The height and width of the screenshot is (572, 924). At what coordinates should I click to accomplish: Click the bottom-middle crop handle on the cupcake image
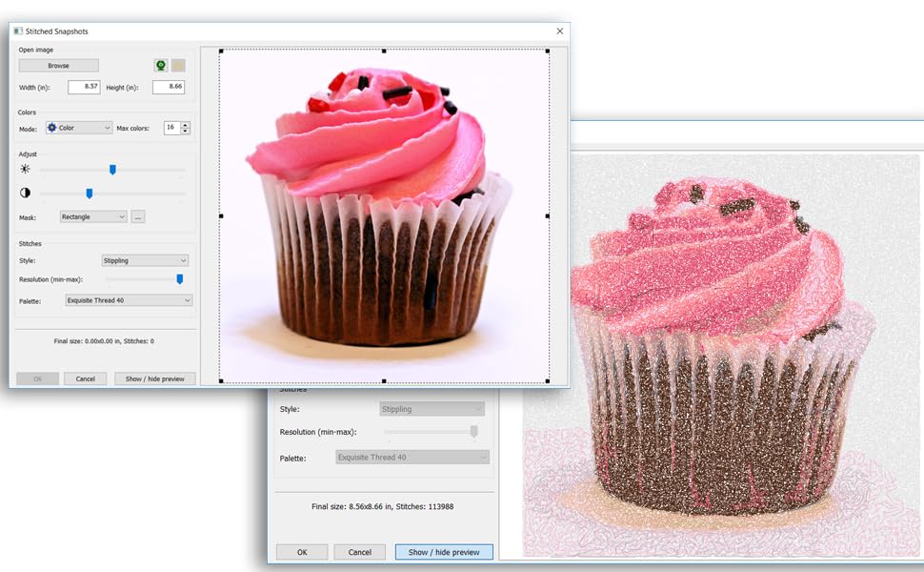coord(384,381)
